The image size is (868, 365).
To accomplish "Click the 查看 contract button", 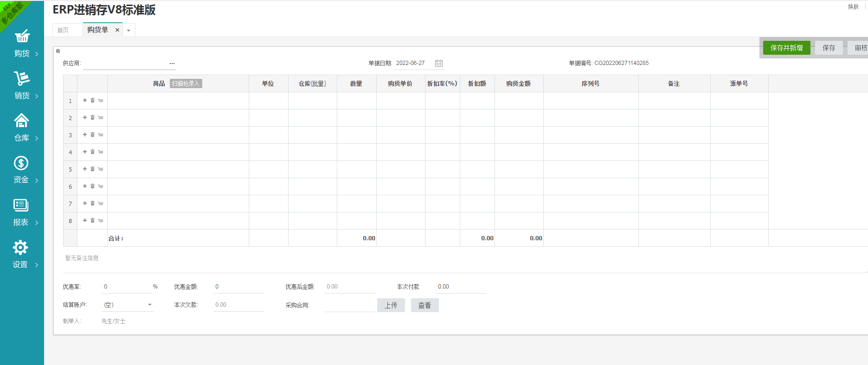I will 425,305.
